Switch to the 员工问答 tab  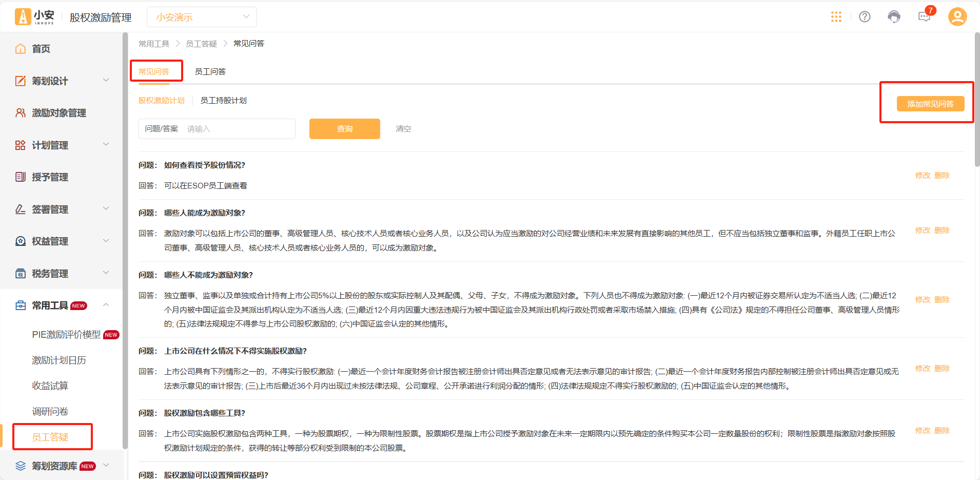pos(210,71)
